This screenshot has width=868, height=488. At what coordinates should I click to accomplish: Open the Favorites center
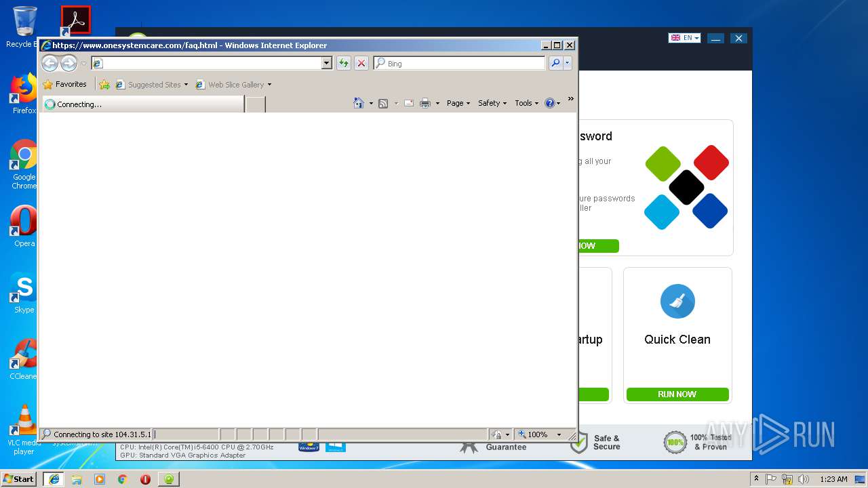(65, 85)
